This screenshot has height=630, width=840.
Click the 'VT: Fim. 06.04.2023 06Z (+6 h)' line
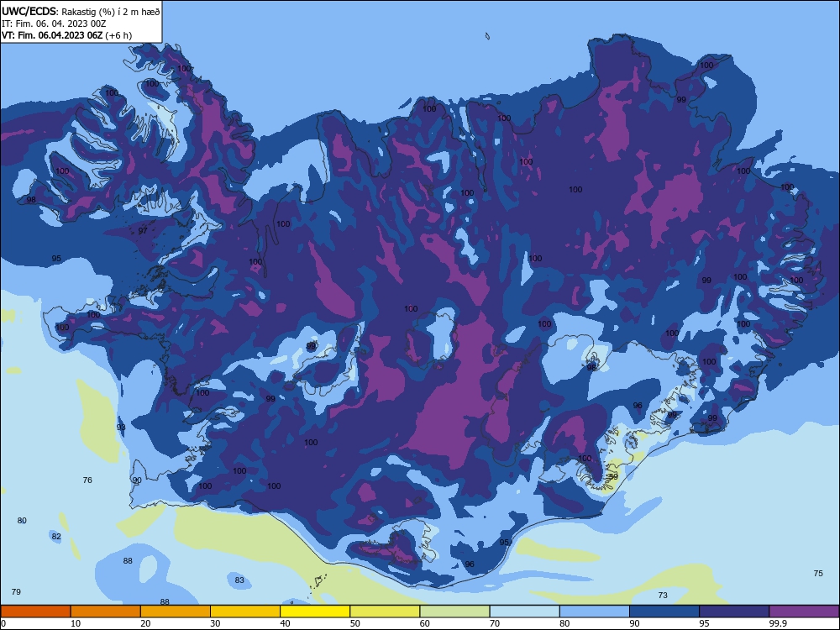pyautogui.click(x=66, y=35)
